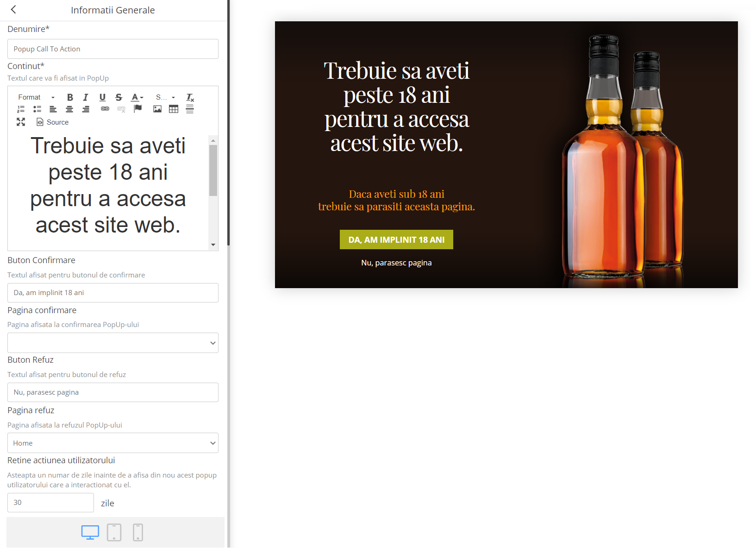The height and width of the screenshot is (548, 756).
Task: Open the text color picker dropdown
Action: [x=137, y=97]
